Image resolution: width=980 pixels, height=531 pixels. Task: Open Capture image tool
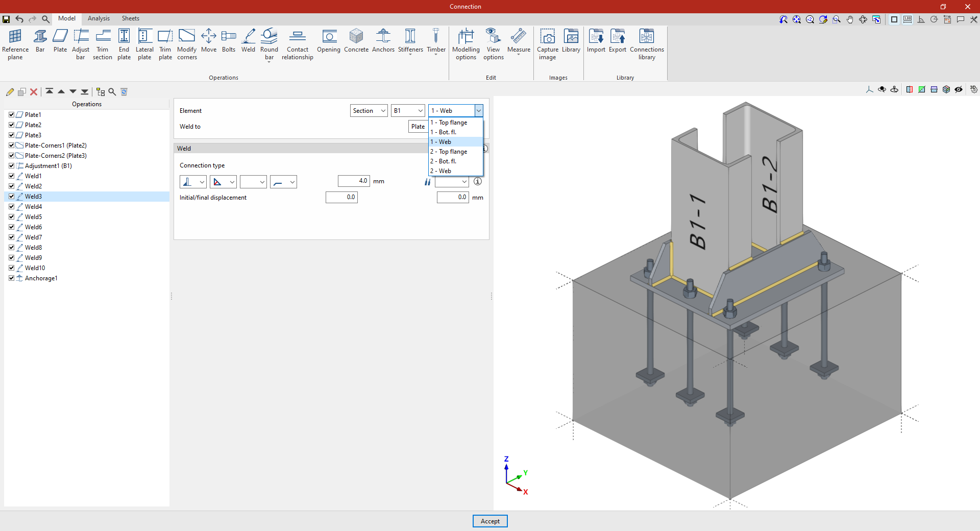[x=547, y=44]
